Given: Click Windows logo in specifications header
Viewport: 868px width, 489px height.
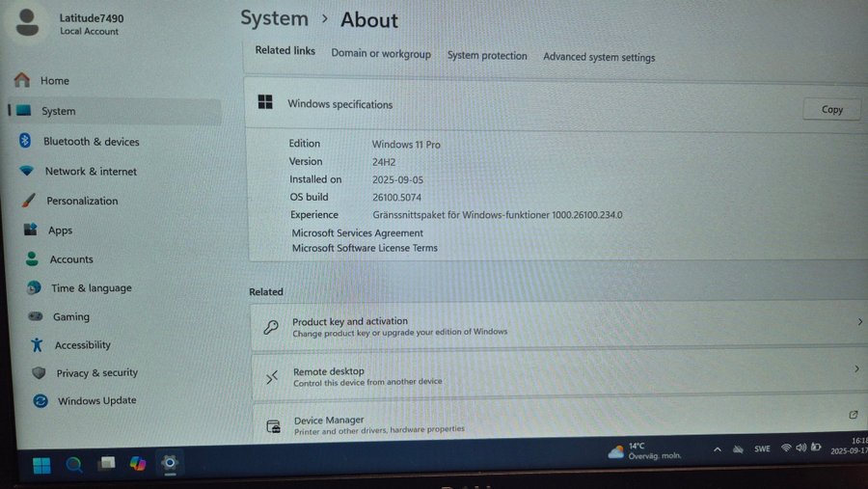Looking at the screenshot, I should point(265,102).
